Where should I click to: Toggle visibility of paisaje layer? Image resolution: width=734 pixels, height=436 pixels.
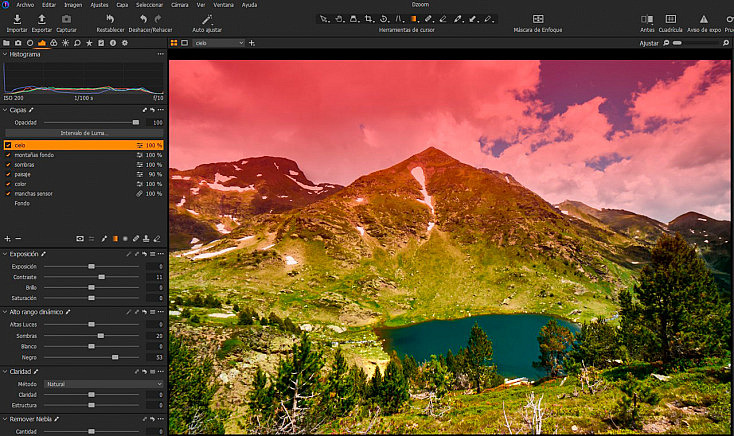[8, 174]
